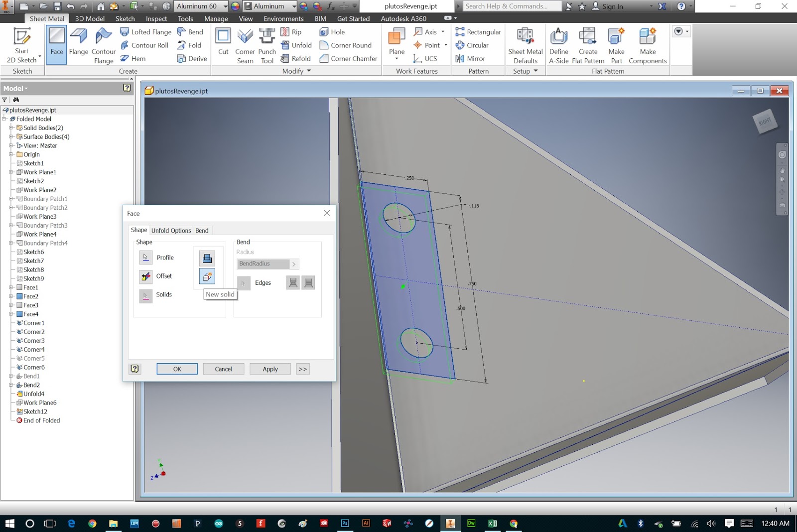The image size is (797, 532).
Task: Open the Modify panel dropdown
Action: click(x=309, y=71)
